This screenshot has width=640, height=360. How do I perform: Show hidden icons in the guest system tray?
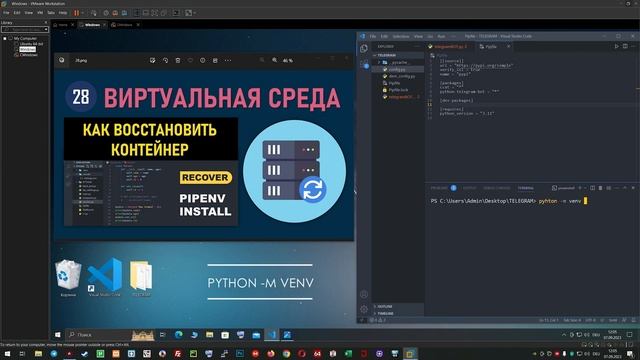pyautogui.click(x=564, y=335)
